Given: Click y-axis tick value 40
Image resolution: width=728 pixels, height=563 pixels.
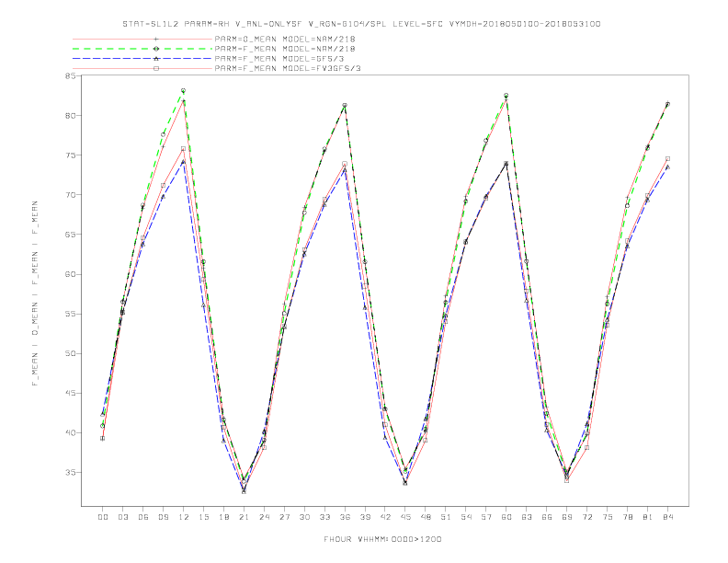Looking at the screenshot, I should click(70, 432).
